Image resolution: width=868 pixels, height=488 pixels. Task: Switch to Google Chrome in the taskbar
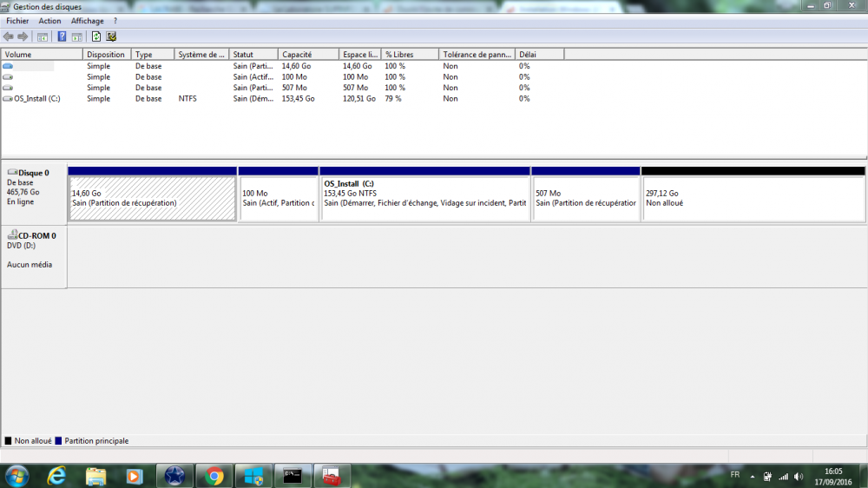click(214, 476)
